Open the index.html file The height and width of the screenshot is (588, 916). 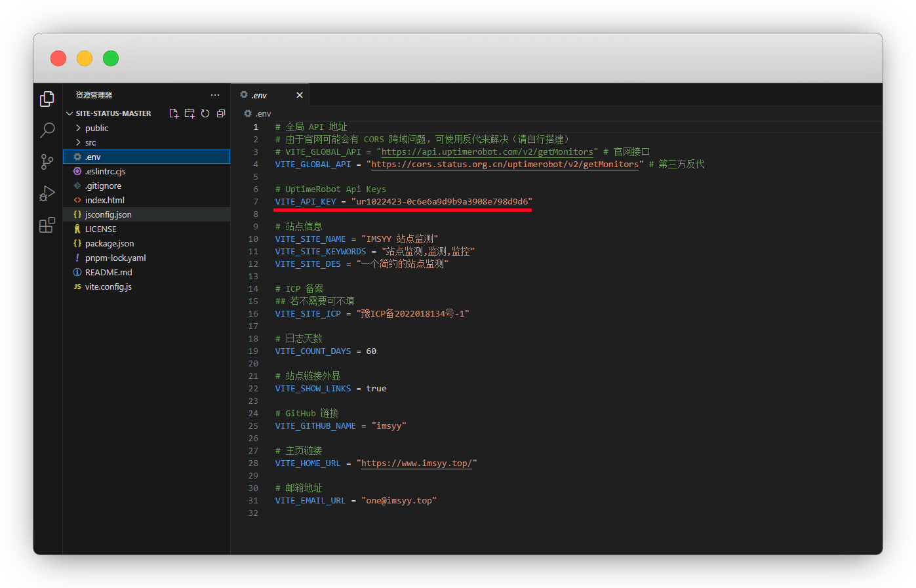click(146, 200)
